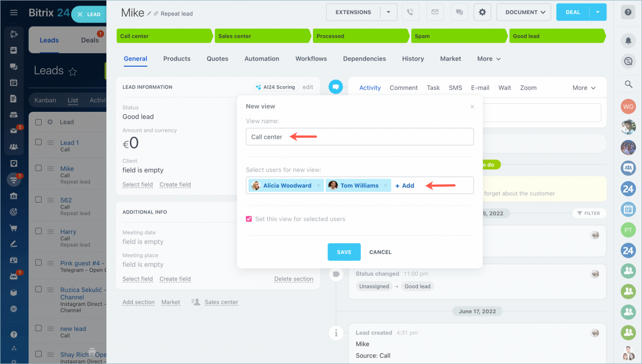Screen dimensions: 642x364
Task: Open the Sales center view link
Action: [221, 302]
